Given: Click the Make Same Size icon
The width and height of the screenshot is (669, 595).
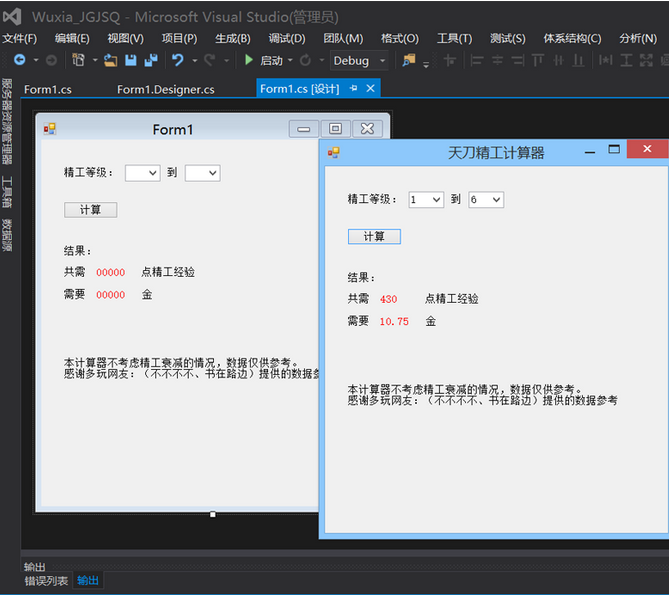Looking at the screenshot, I should pos(646,60).
